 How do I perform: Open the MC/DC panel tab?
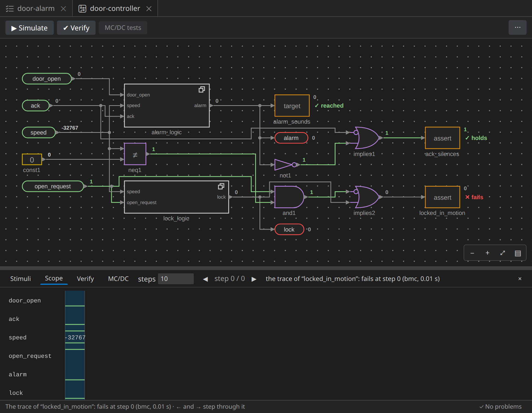click(118, 279)
